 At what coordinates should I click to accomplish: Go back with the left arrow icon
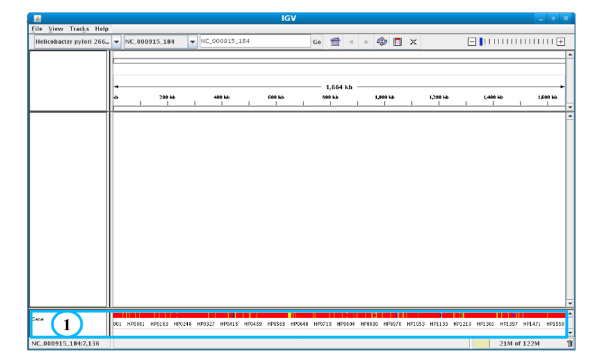pos(351,42)
